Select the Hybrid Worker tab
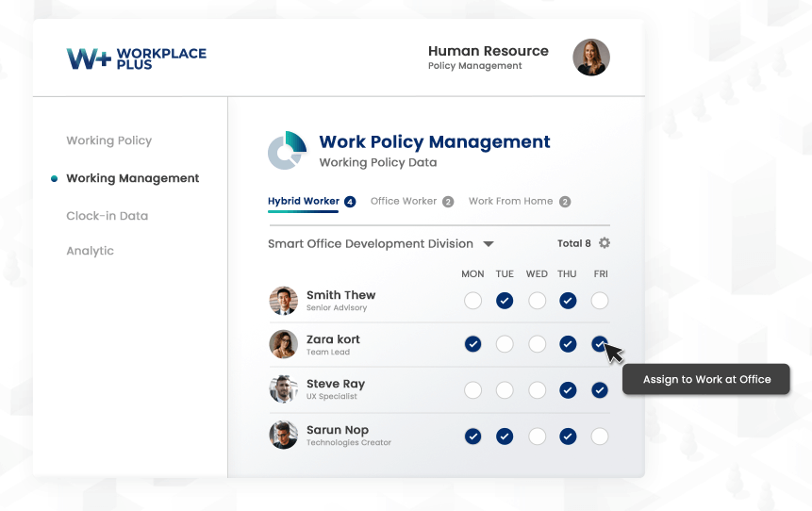The width and height of the screenshot is (812, 511). (x=304, y=201)
